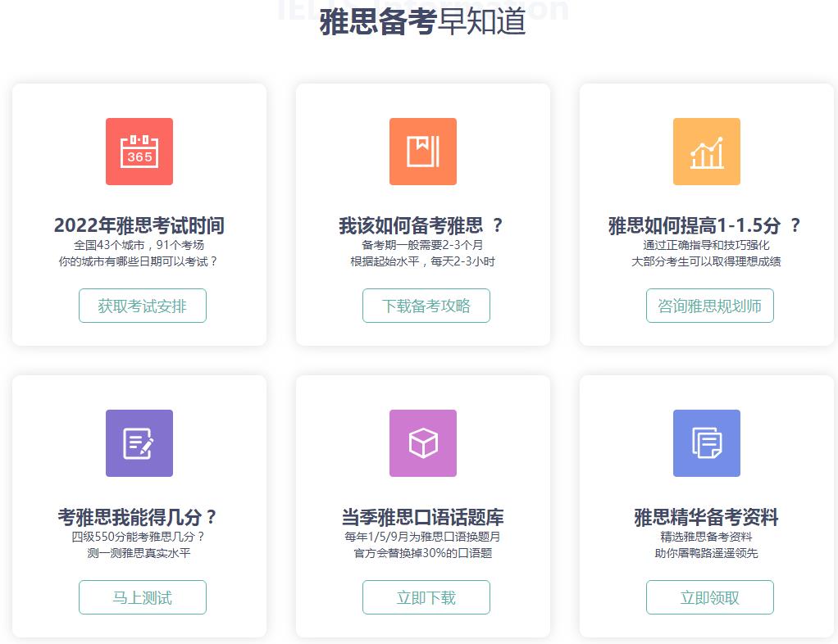Open the 考雅思我能得几分 heading
838x644 pixels.
coord(139,517)
